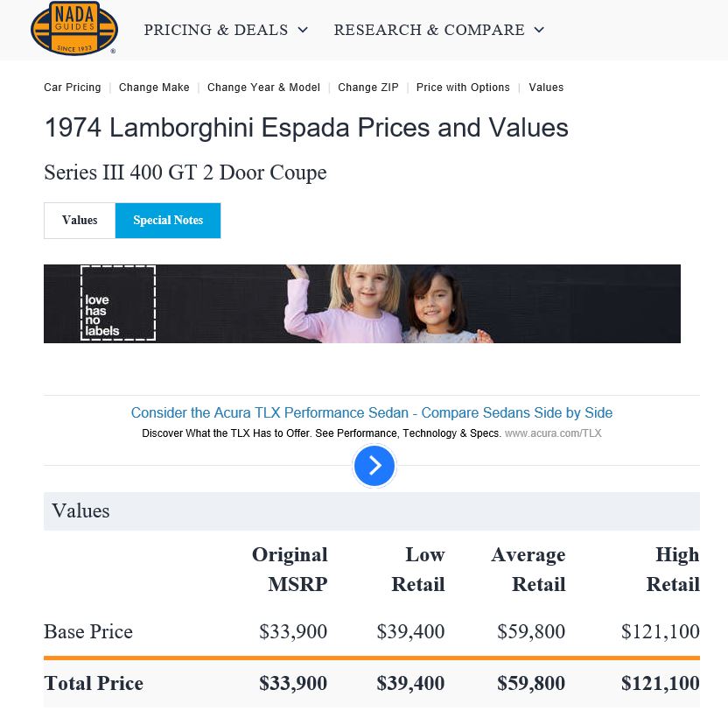Click the www.acura.com/TLX ad URL
728x718 pixels.
click(x=553, y=433)
